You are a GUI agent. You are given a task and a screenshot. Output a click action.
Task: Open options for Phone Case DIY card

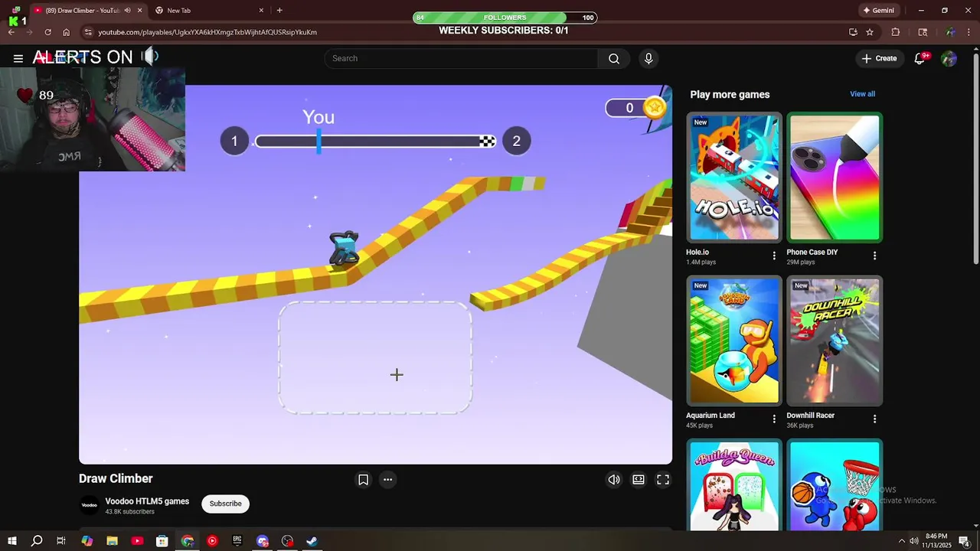pyautogui.click(x=875, y=256)
